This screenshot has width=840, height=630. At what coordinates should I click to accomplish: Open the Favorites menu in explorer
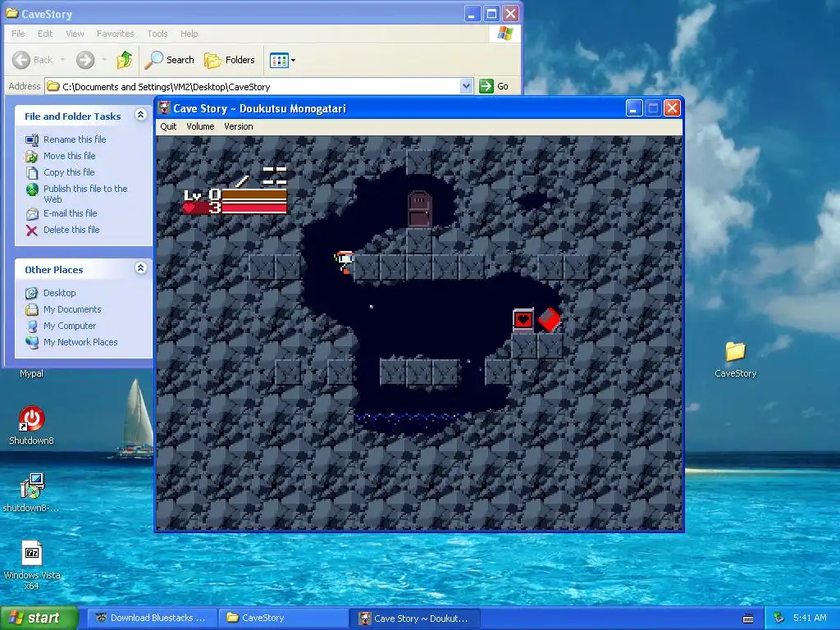coord(115,34)
